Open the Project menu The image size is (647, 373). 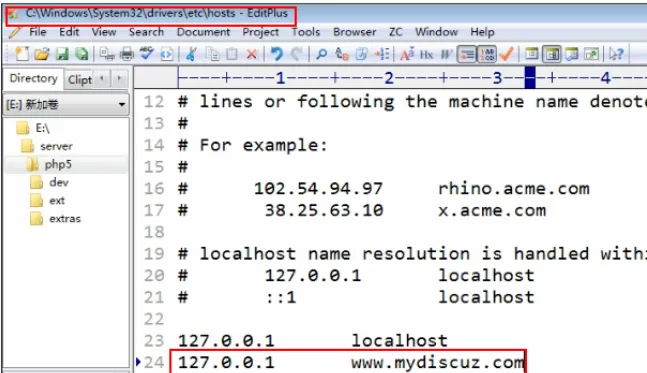260,32
